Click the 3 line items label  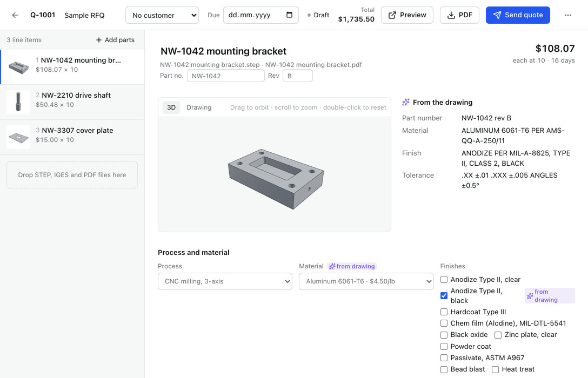24,40
